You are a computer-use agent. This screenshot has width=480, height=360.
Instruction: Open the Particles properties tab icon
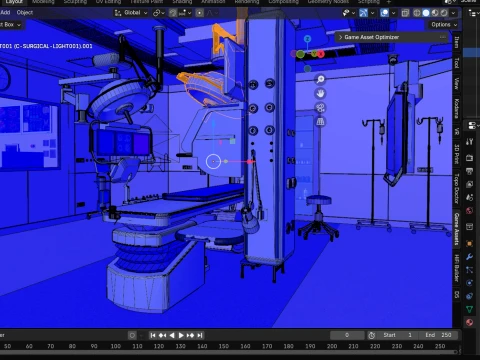point(469,270)
